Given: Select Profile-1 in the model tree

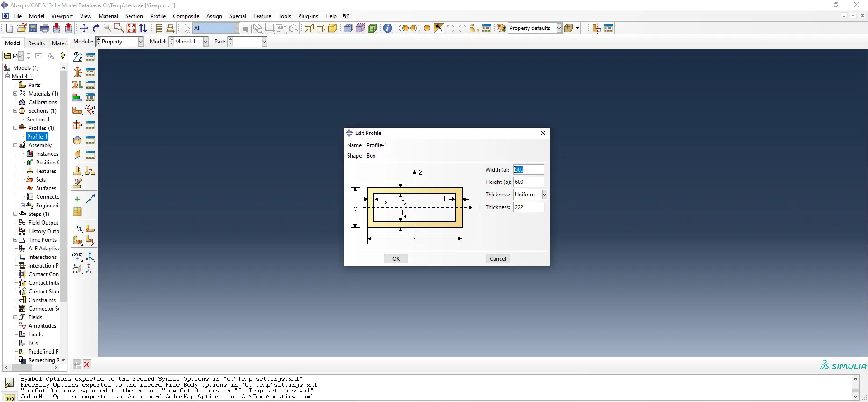Looking at the screenshot, I should tap(37, 137).
